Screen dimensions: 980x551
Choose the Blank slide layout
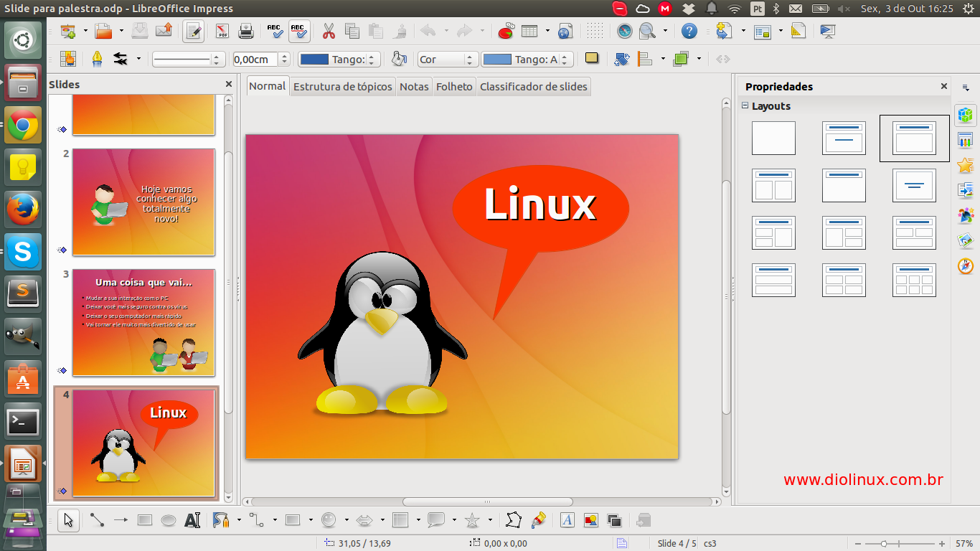(773, 138)
